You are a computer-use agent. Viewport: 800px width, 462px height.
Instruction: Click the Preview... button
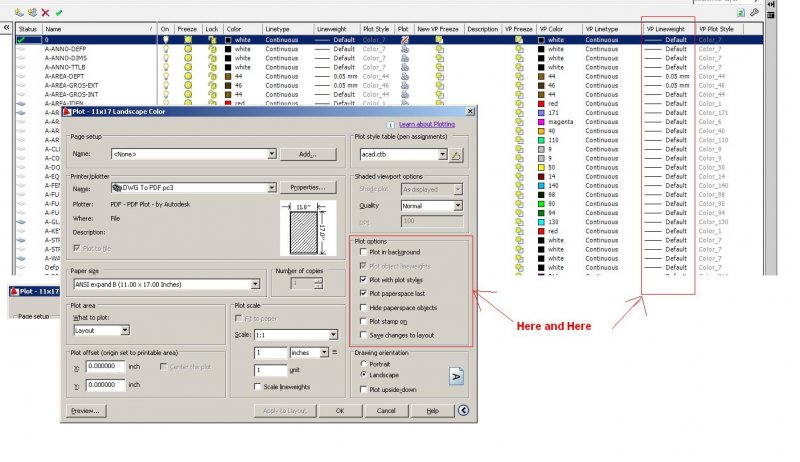click(84, 410)
